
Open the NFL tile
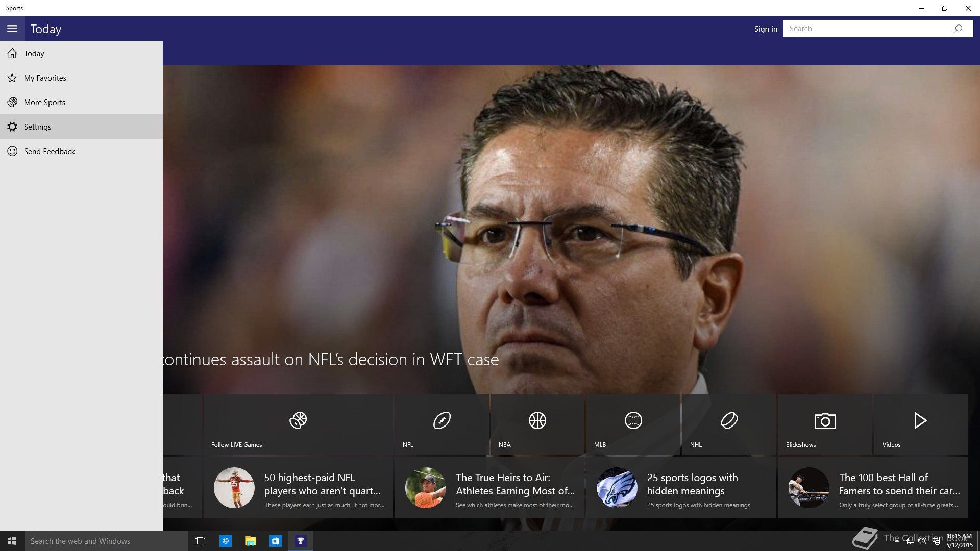click(x=442, y=424)
